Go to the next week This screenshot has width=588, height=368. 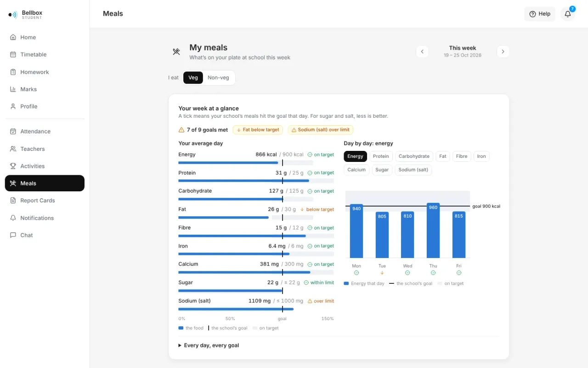click(503, 52)
